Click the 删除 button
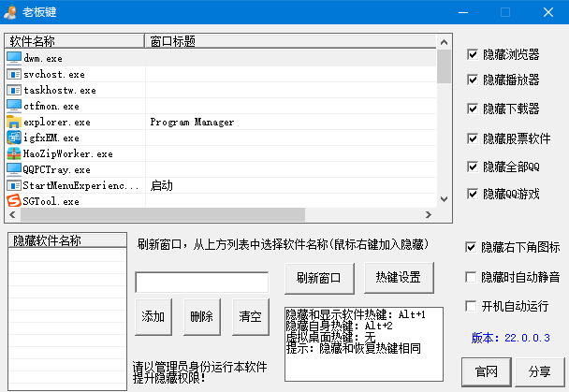The image size is (569, 392). point(202,317)
